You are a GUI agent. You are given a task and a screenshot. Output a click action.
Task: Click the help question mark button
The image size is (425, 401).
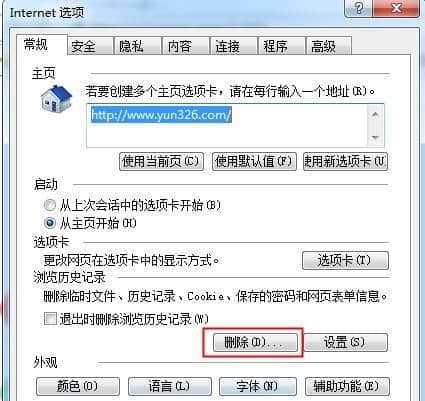click(x=358, y=8)
